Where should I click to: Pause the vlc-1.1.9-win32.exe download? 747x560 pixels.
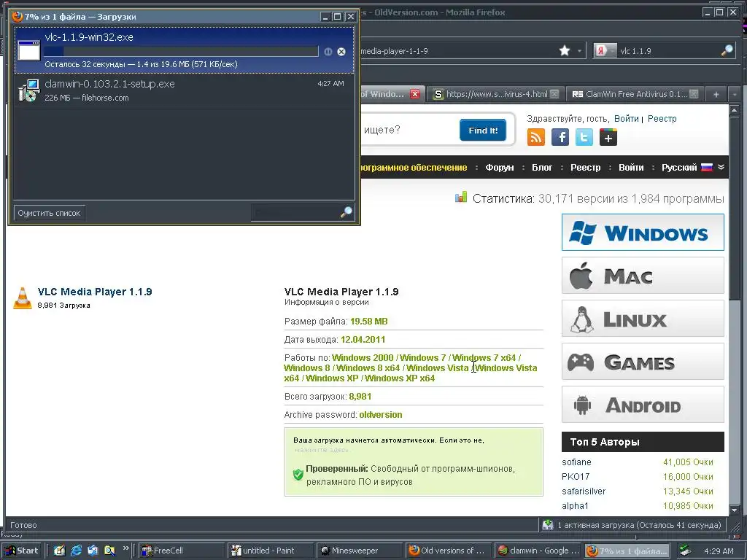click(328, 52)
